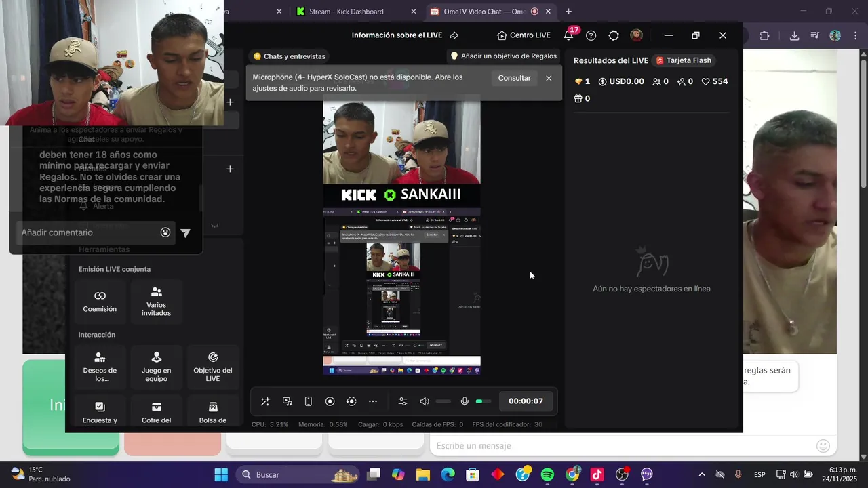Dismiss the microphone unavailable warning
This screenshot has height=488, width=868.
click(549, 78)
